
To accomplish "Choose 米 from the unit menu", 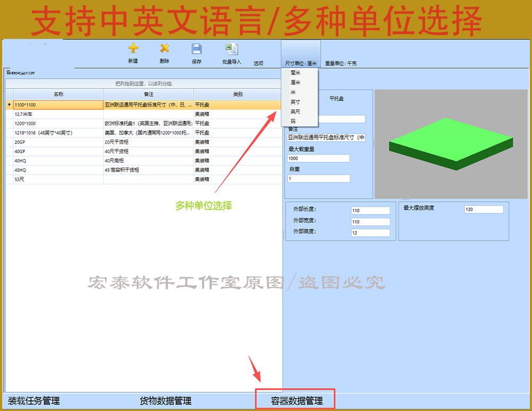I will [x=293, y=93].
